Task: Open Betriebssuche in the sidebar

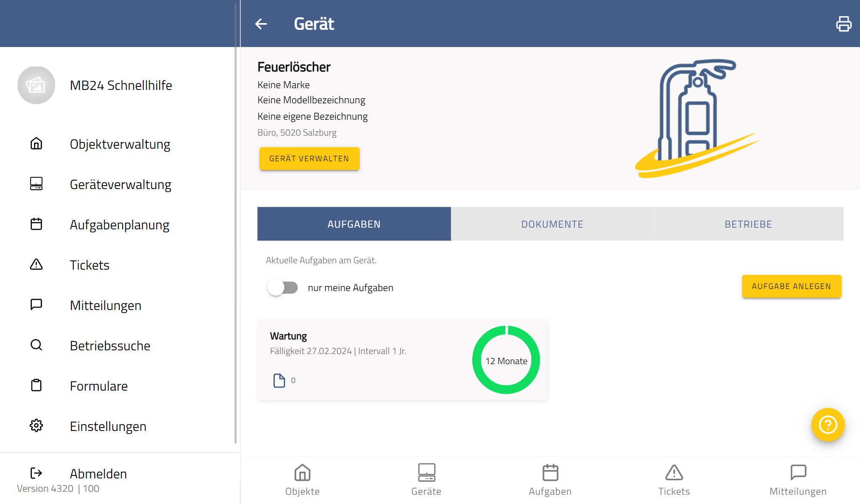Action: tap(110, 346)
